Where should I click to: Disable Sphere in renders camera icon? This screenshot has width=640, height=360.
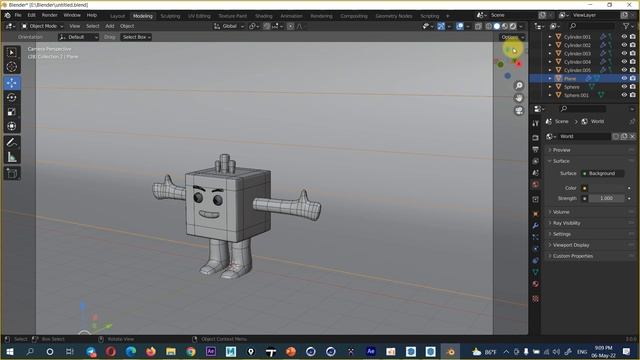point(633,87)
